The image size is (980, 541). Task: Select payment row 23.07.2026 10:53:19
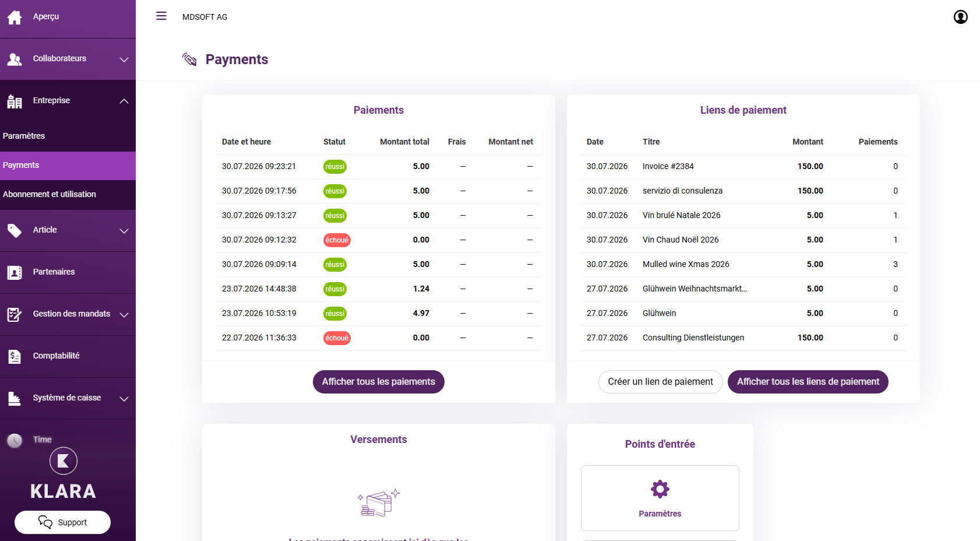(379, 314)
